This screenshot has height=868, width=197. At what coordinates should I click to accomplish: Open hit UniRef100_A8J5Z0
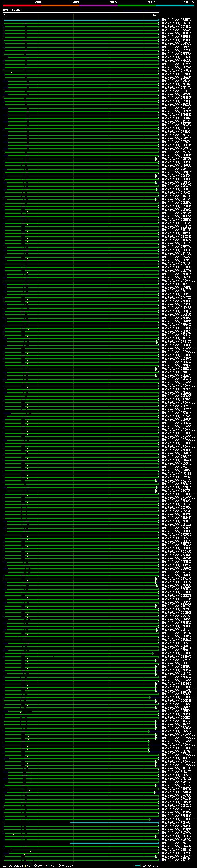177,20
